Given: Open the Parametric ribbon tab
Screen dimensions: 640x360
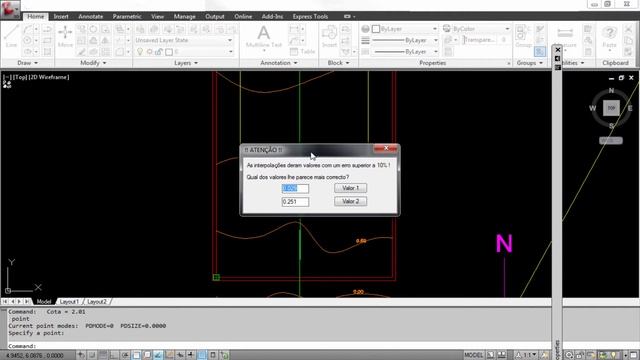Looking at the screenshot, I should pos(127,16).
